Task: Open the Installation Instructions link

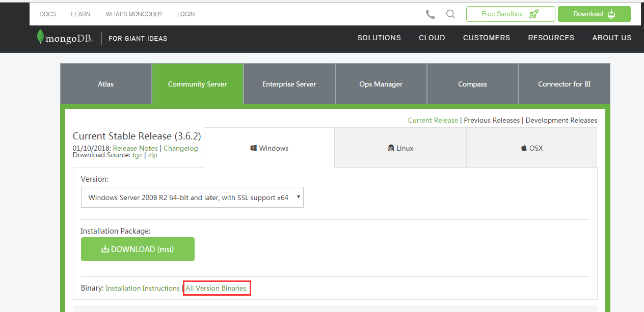Action: tap(143, 288)
